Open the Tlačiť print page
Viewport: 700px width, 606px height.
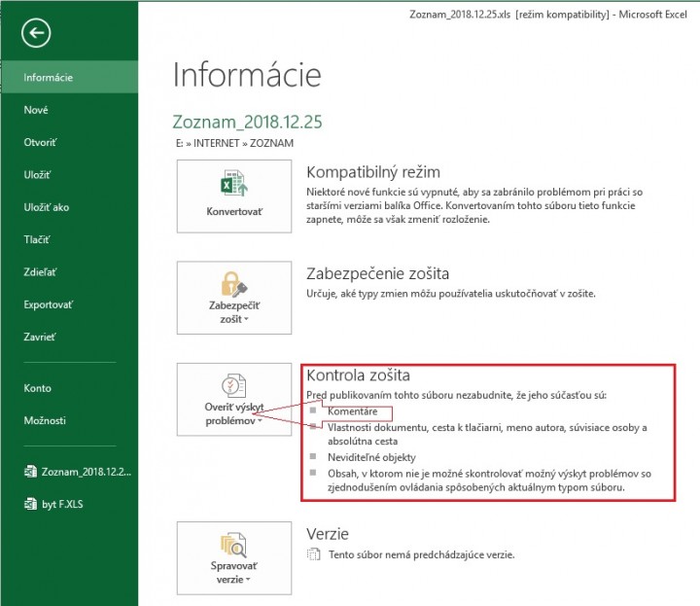[x=36, y=239]
